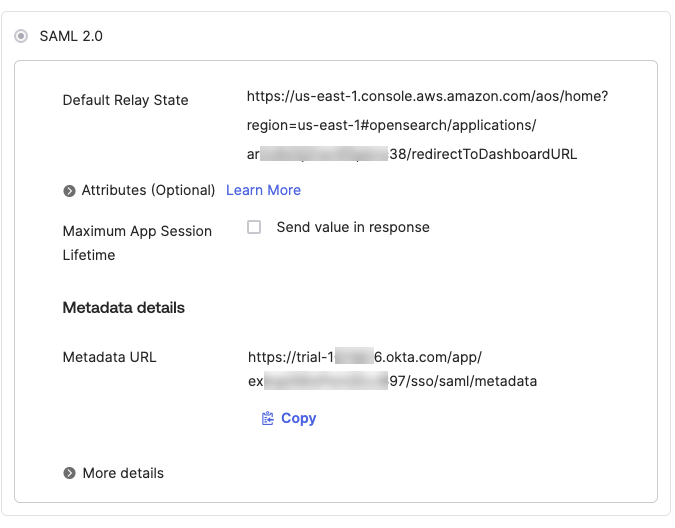Expand the Attributes (Optional) arrow icon
Viewport: 675px width, 528px height.
(x=69, y=190)
